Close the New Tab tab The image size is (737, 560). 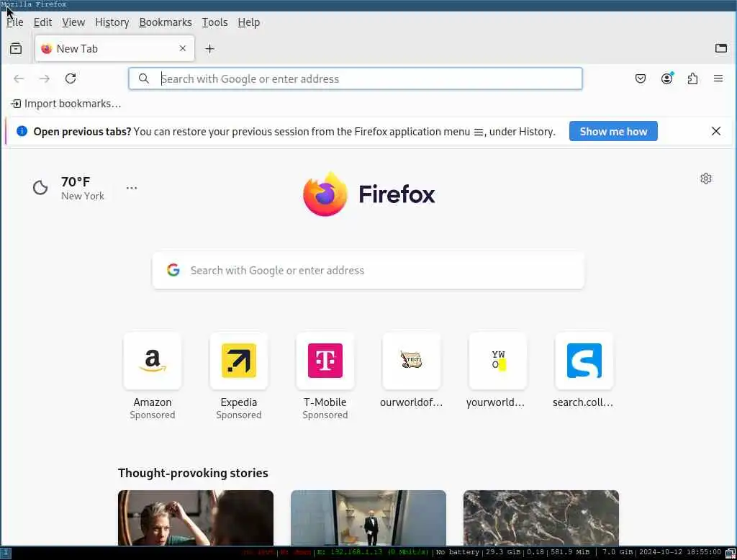point(183,48)
